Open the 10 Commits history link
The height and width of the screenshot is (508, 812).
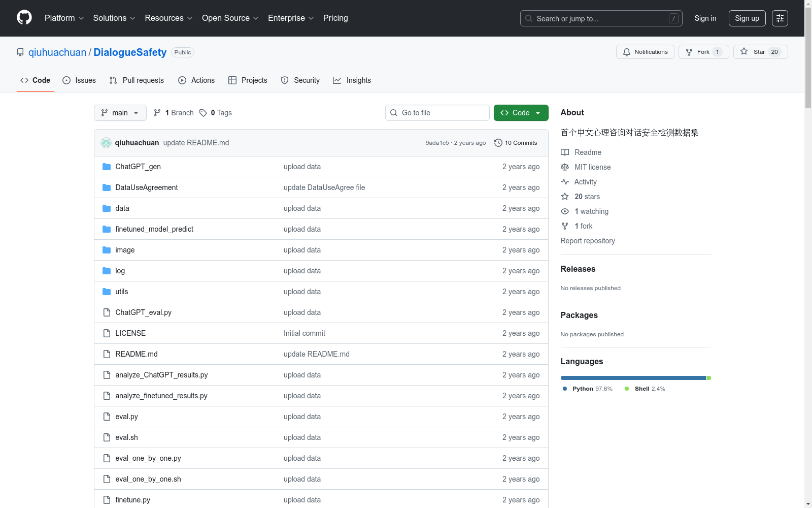click(x=516, y=143)
